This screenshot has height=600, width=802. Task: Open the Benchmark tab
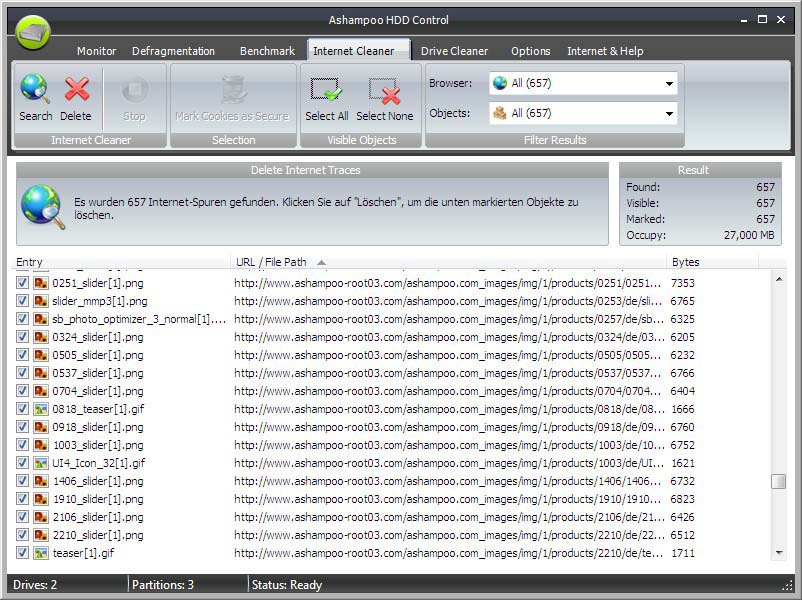click(x=267, y=51)
